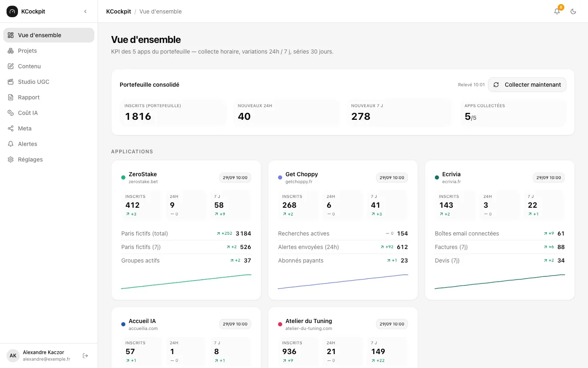Select the Rapport menu entry

coord(49,97)
